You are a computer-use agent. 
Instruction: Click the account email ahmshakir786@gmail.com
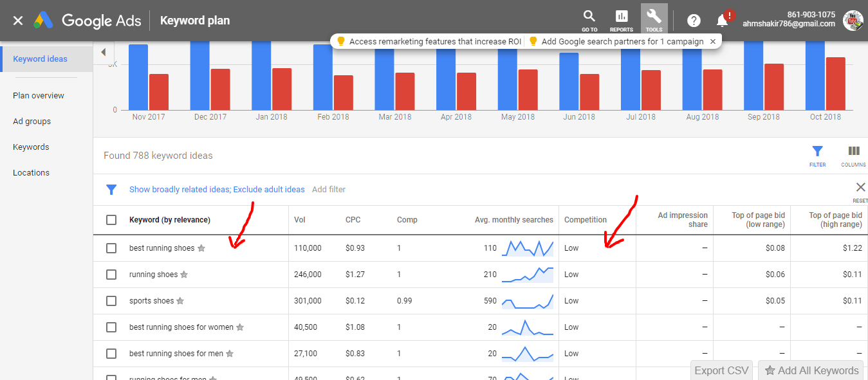coord(789,24)
